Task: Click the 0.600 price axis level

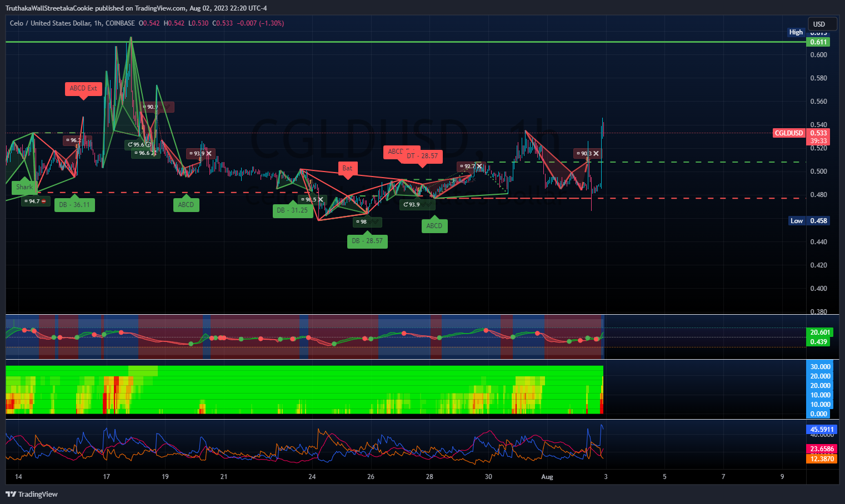Action: tap(818, 55)
